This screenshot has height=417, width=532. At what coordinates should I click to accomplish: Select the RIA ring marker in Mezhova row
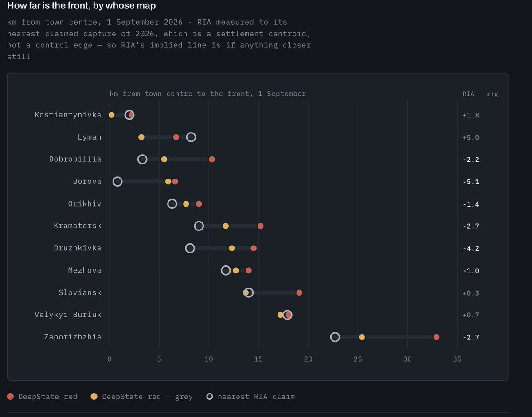tap(226, 270)
